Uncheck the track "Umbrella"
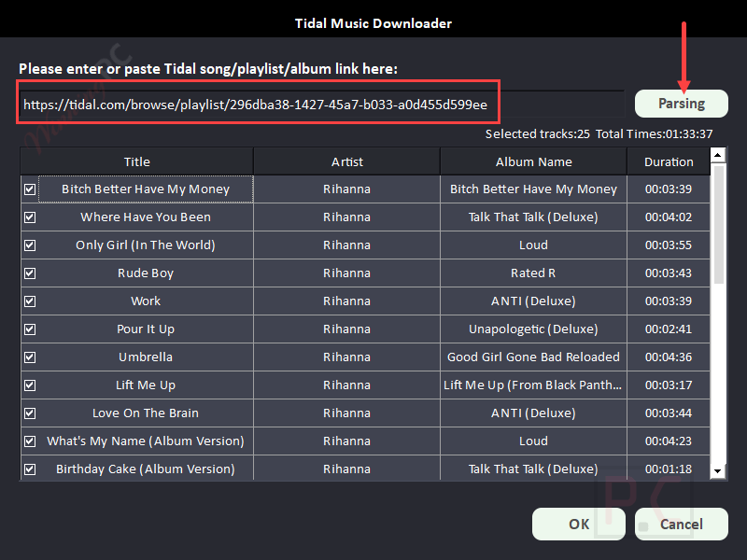747x560 pixels. (29, 357)
